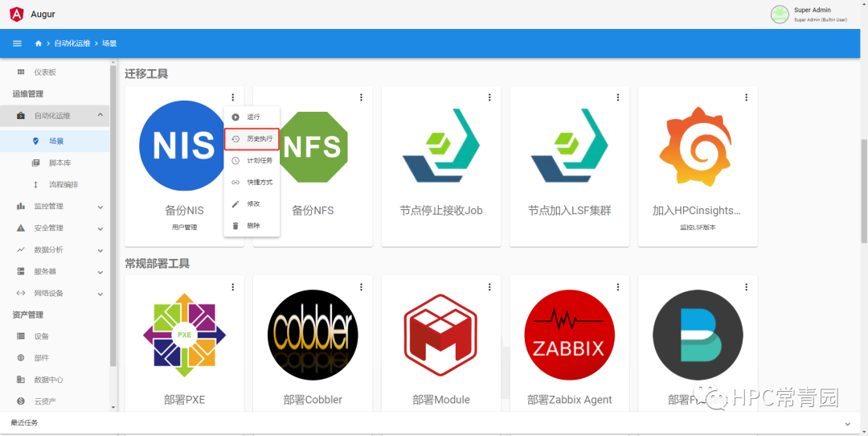Image resolution: width=868 pixels, height=436 pixels.
Task: Select 快捷方式 from the context menu
Action: [252, 183]
